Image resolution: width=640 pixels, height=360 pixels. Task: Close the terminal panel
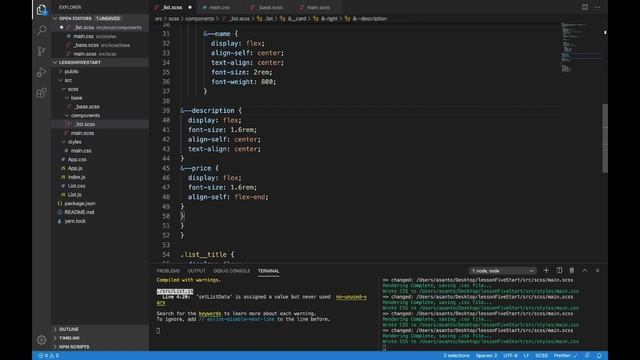(x=597, y=270)
